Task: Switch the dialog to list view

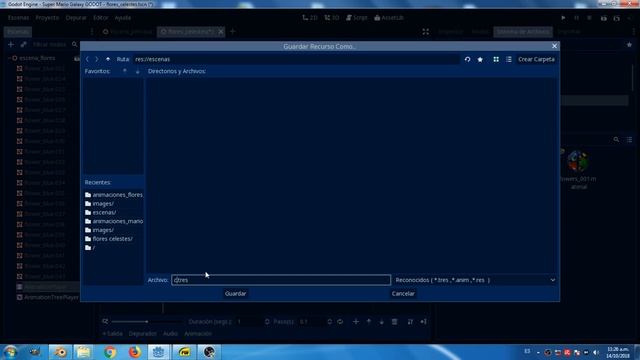Action: point(509,59)
